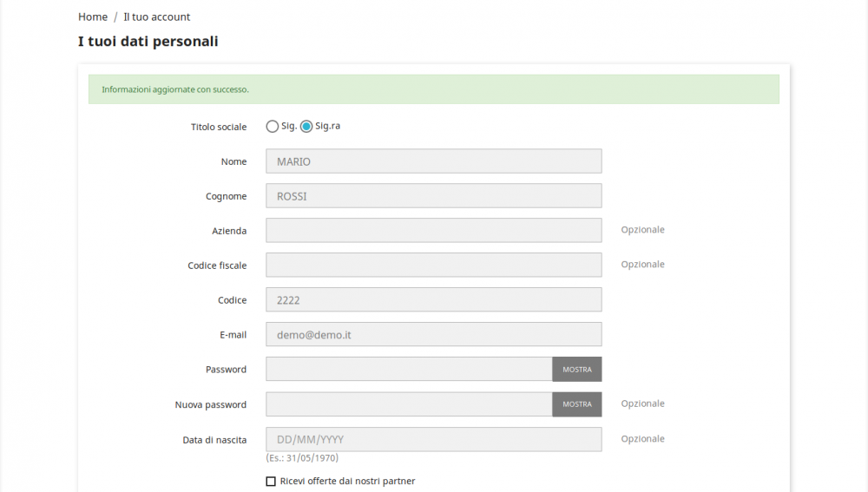The image size is (868, 492).
Task: Show the current Password with MOSTRA
Action: (x=577, y=369)
